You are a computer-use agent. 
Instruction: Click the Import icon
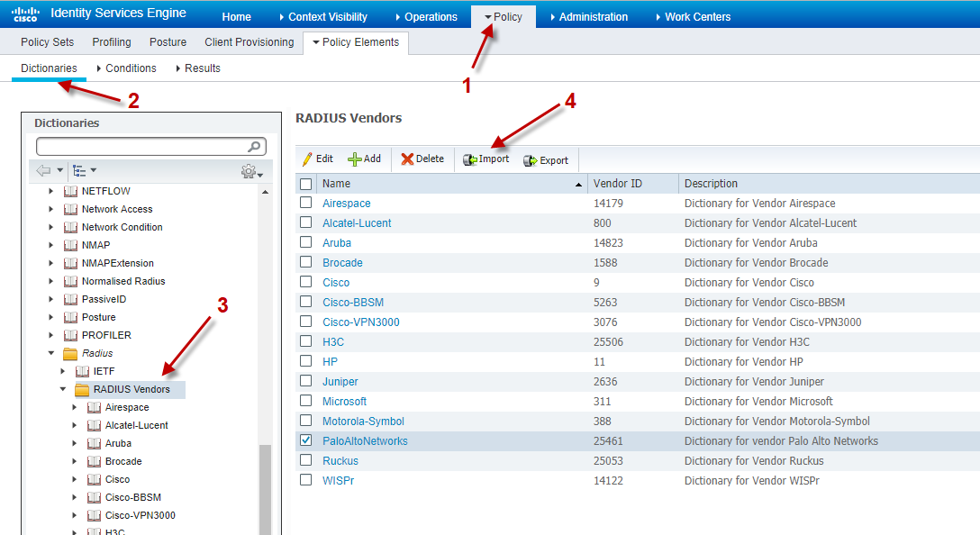470,160
